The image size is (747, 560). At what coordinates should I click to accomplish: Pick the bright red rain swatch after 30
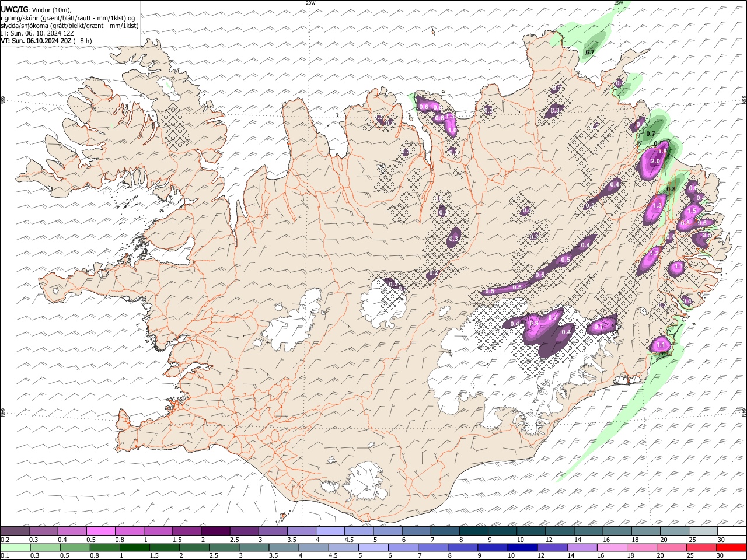tap(732, 548)
